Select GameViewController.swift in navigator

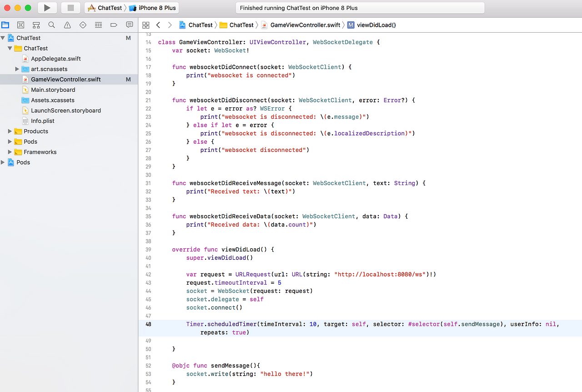pyautogui.click(x=69, y=79)
